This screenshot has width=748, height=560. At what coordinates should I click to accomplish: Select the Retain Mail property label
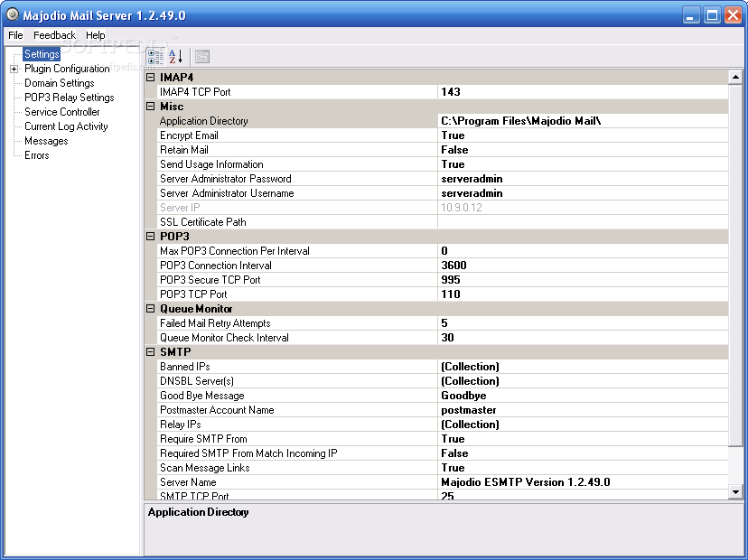[184, 150]
